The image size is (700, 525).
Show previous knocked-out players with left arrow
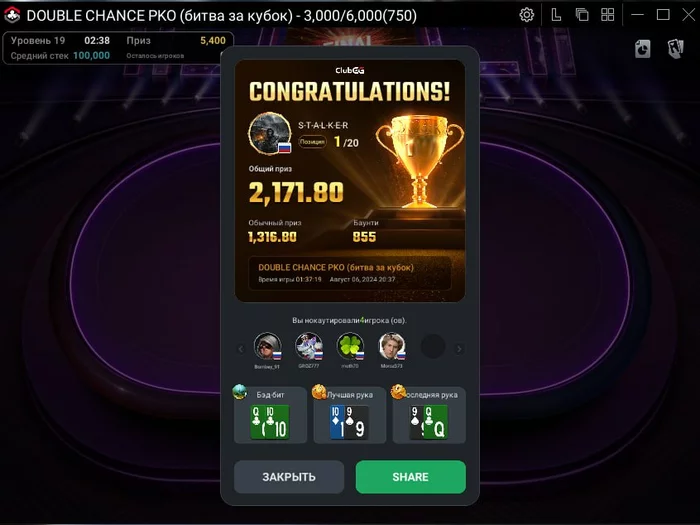(x=241, y=349)
